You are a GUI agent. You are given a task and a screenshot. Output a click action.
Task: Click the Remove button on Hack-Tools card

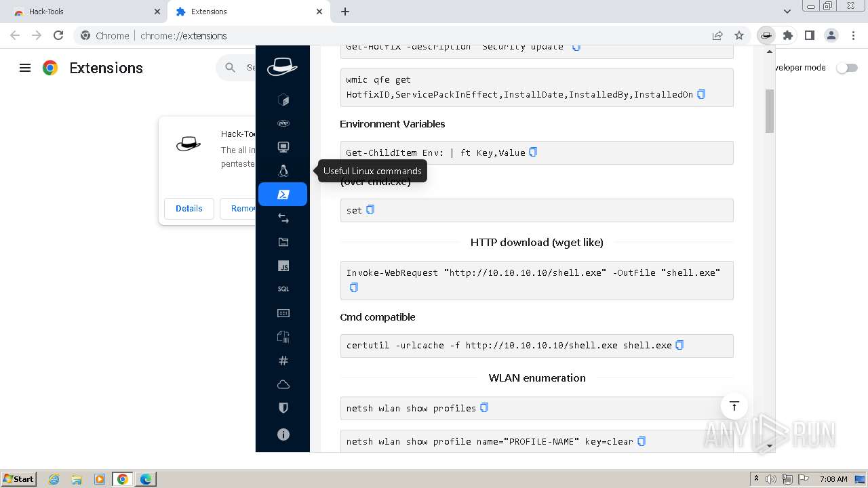tap(239, 208)
